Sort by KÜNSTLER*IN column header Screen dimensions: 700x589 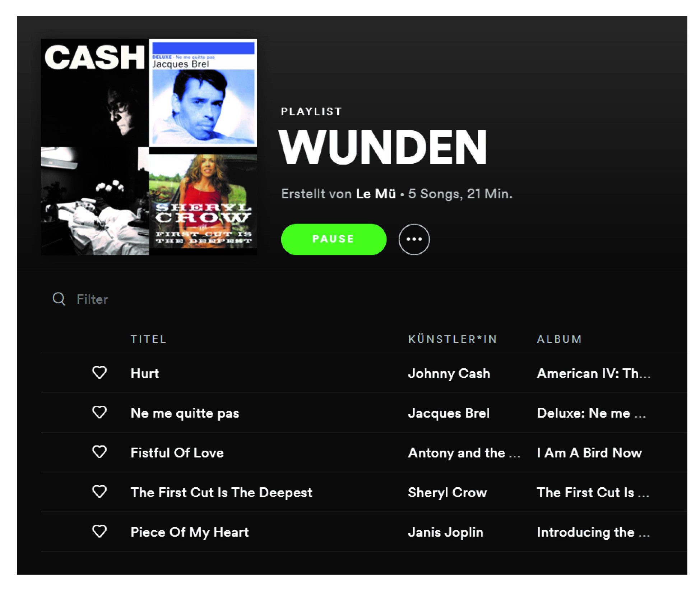pos(453,339)
